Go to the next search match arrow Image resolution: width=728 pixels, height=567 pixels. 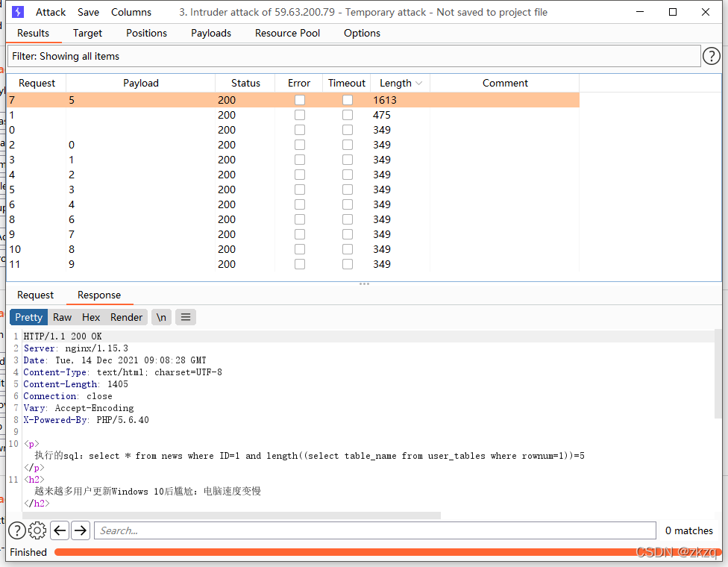81,530
